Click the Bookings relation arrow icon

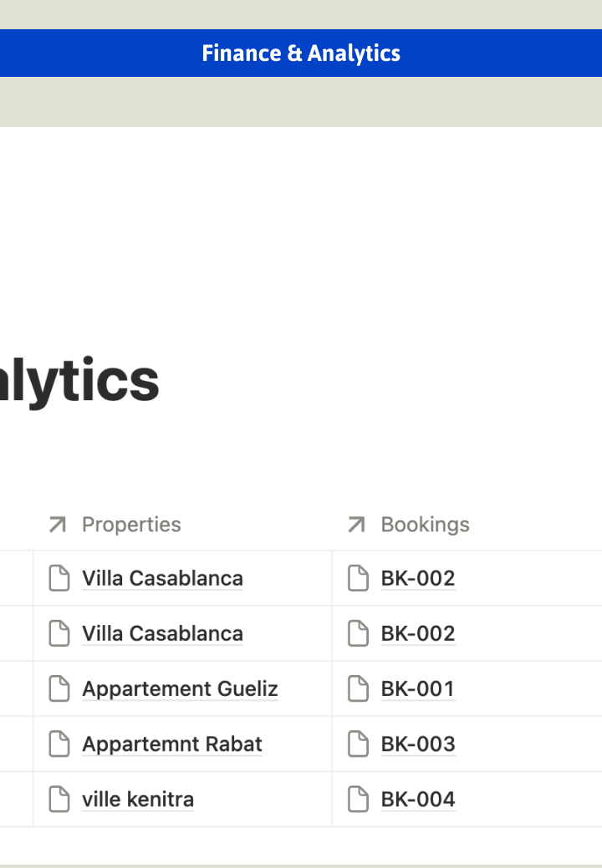(357, 525)
